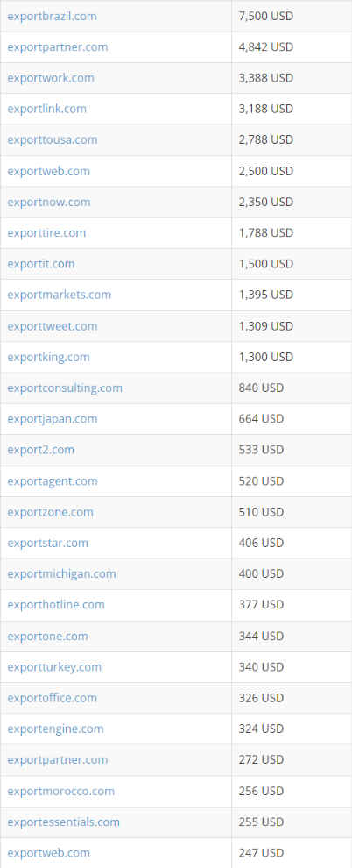Viewport: 352px width, 868px height.
Task: Click the exporttire.com link
Action: [x=46, y=233]
